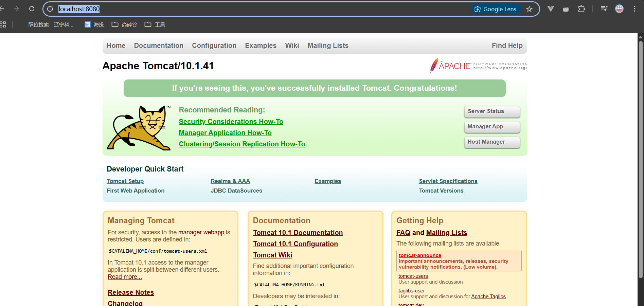Open site information icon in address bar
The width and height of the screenshot is (644, 306).
(50, 9)
